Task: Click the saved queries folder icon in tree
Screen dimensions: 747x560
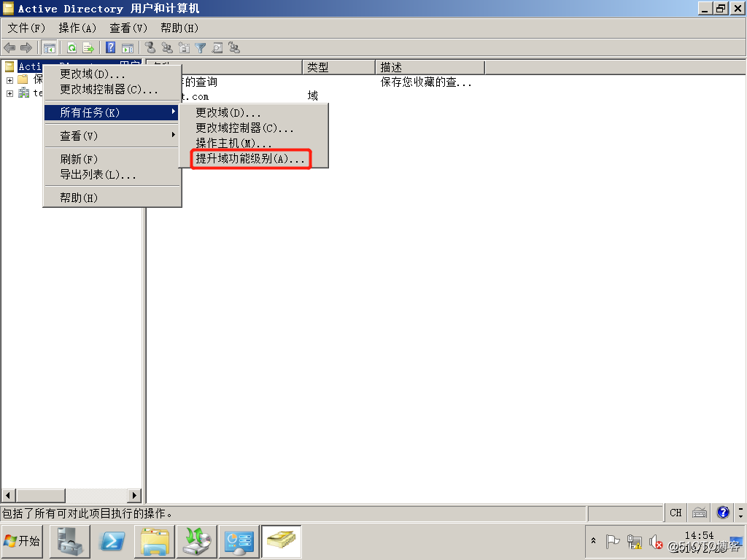Action: coord(23,79)
